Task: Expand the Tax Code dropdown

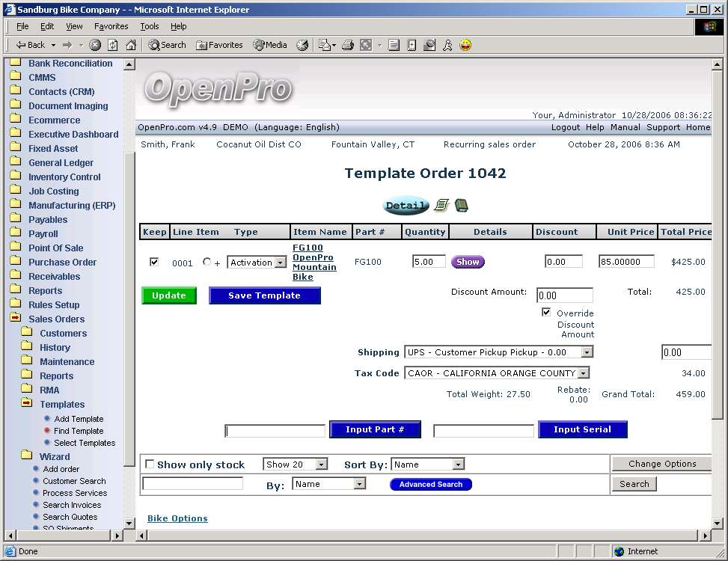Action: 583,373
